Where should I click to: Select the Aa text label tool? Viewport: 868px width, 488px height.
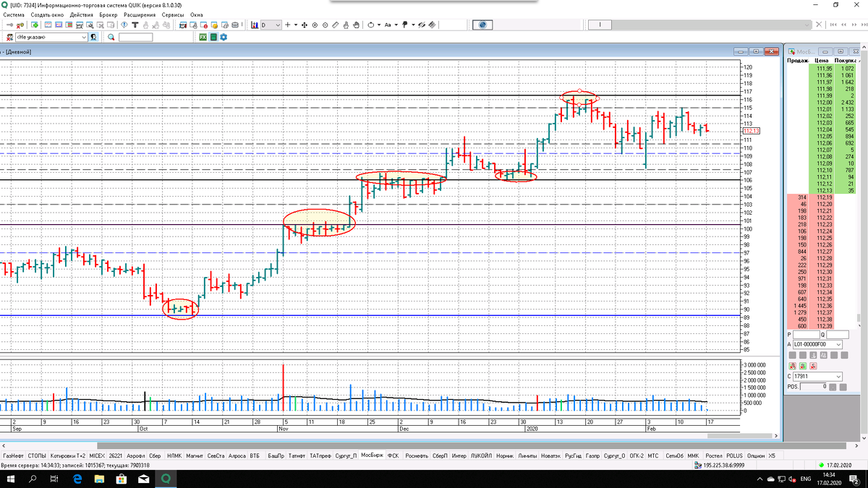pos(388,25)
